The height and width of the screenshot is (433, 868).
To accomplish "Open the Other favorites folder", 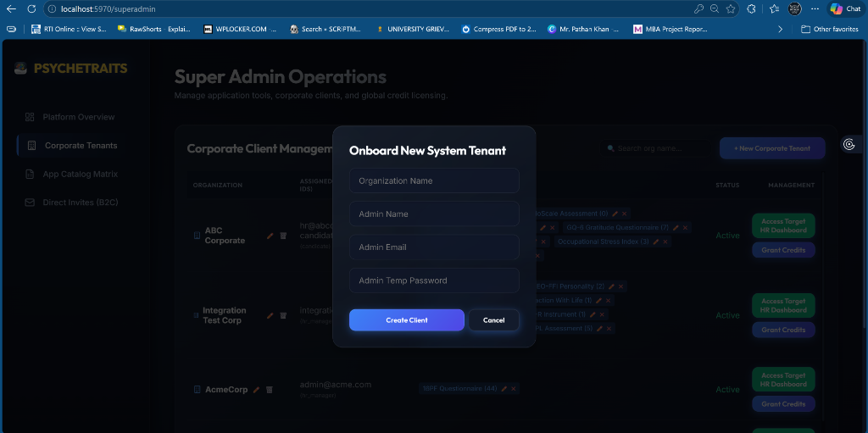I will tap(830, 29).
